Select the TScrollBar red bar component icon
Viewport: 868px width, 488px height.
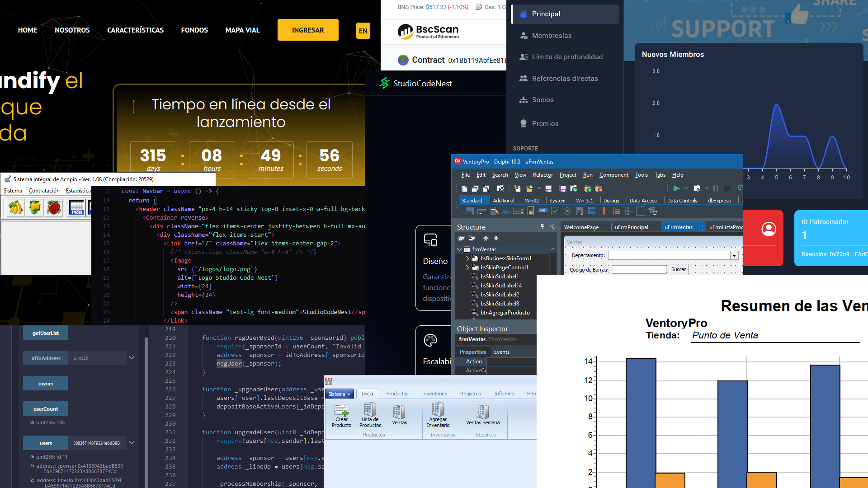click(604, 211)
